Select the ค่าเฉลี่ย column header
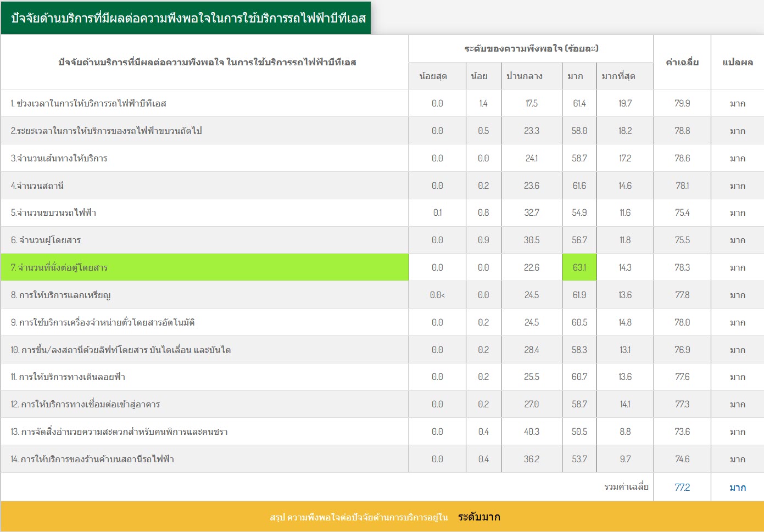This screenshot has width=764, height=532. pos(682,63)
